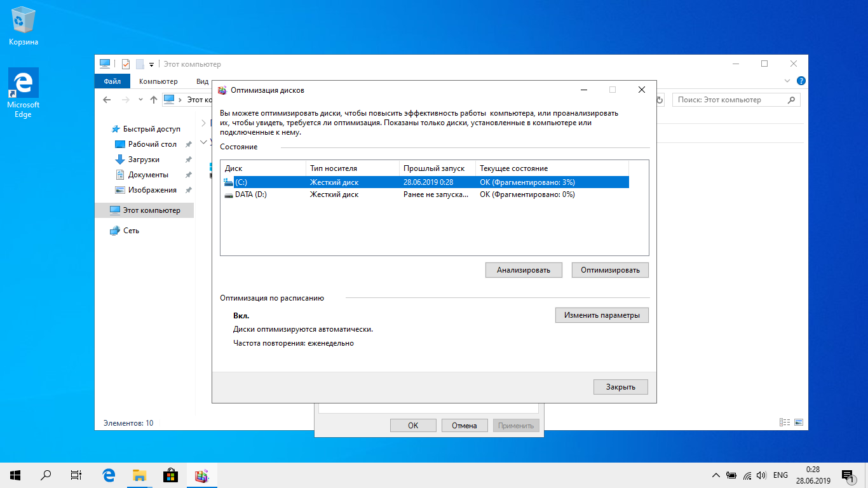Click the Up arrow in Explorer navigation
Screen dimensions: 868x488
pos(153,100)
